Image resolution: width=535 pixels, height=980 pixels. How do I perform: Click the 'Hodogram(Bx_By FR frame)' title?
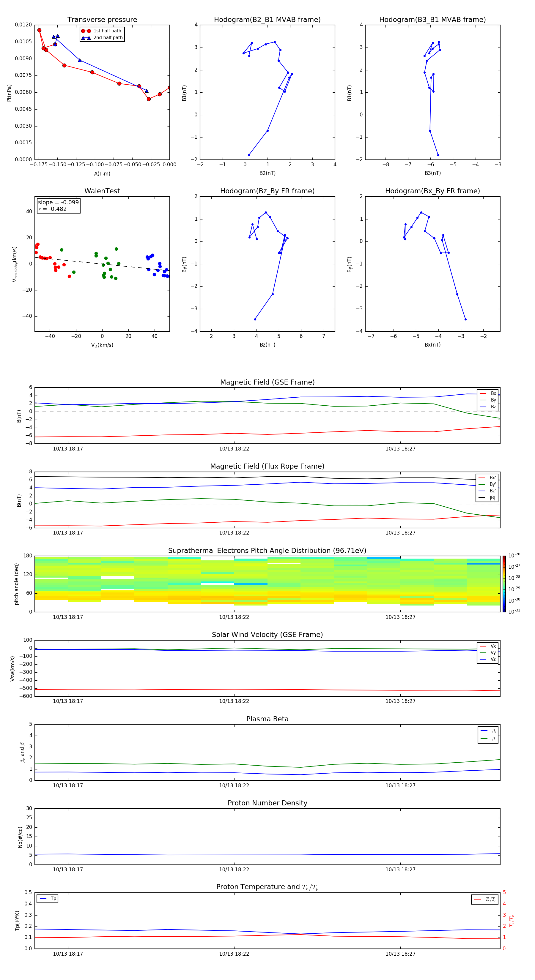pyautogui.click(x=432, y=191)
